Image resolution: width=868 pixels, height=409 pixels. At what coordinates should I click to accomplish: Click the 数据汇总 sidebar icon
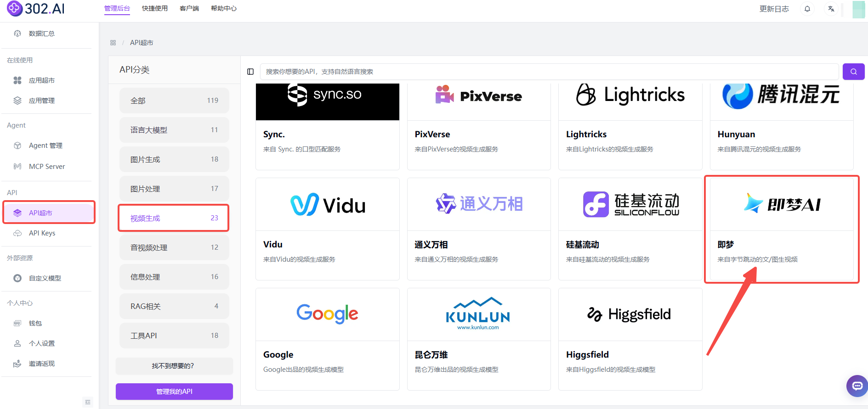click(17, 34)
